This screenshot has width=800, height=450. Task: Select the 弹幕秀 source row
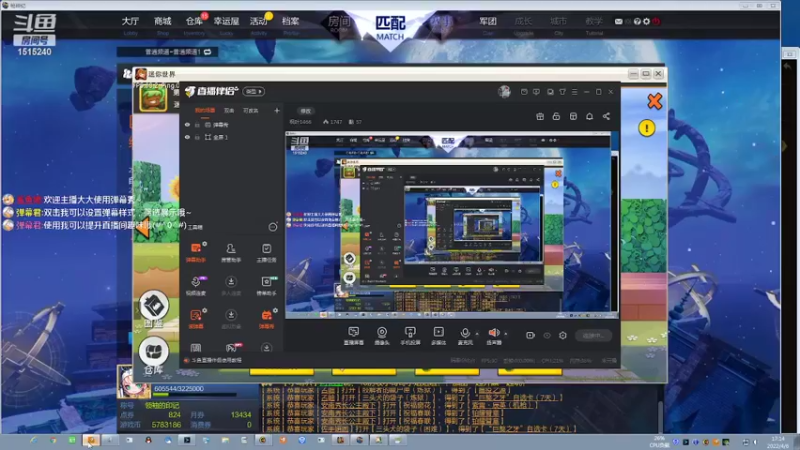point(232,124)
